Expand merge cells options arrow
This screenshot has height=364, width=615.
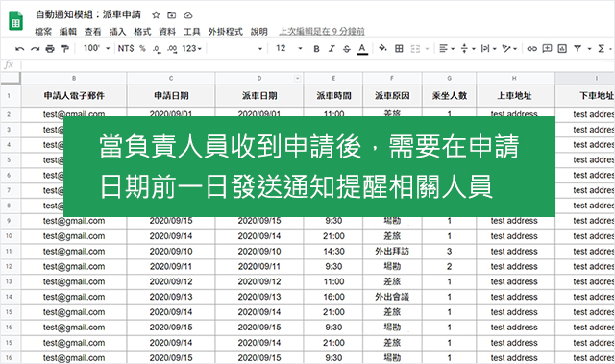tap(427, 49)
